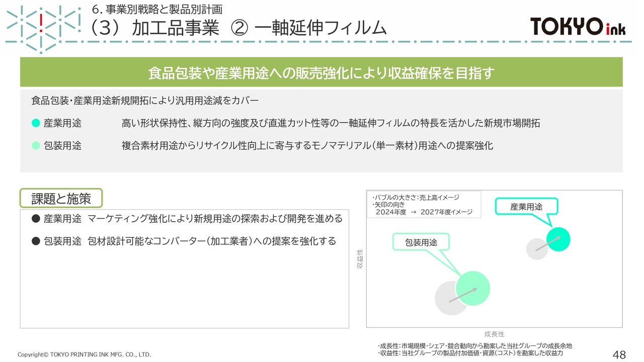Select the footnote starting with '･成長性:市場規模･シェア'

tap(474, 346)
